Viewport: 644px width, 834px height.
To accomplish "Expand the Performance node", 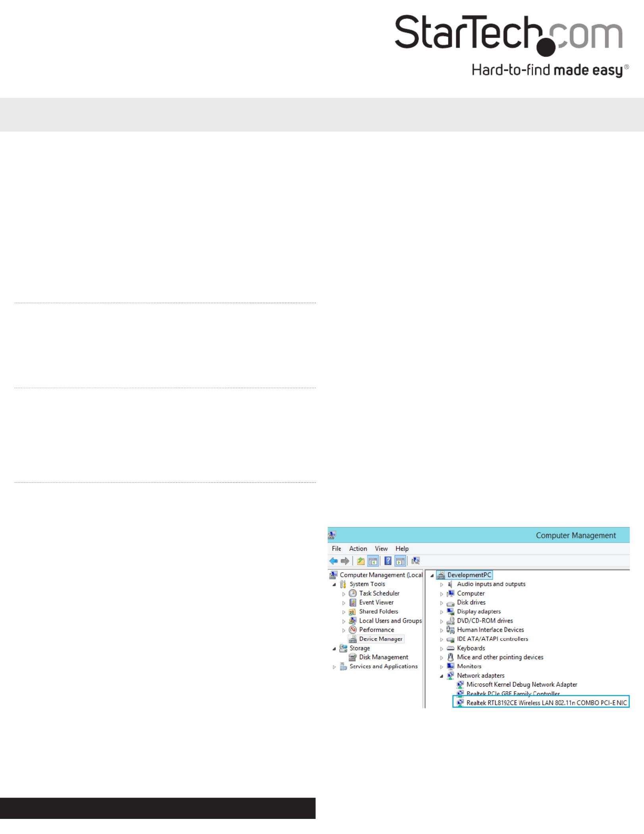I will [343, 630].
